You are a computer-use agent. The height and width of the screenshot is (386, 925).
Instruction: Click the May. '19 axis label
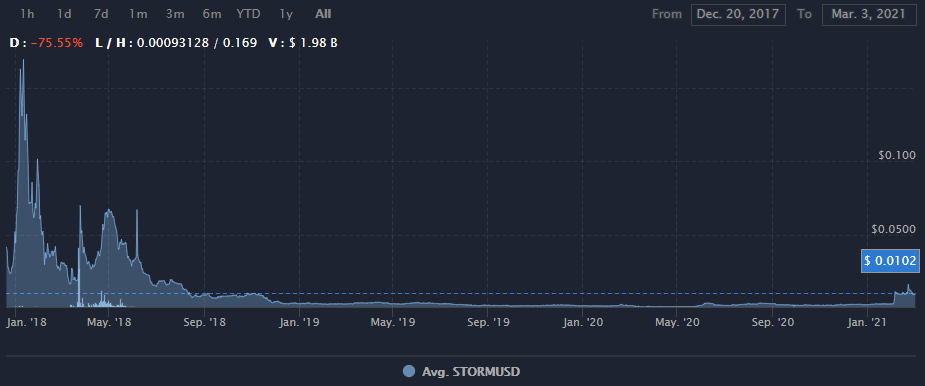point(393,322)
